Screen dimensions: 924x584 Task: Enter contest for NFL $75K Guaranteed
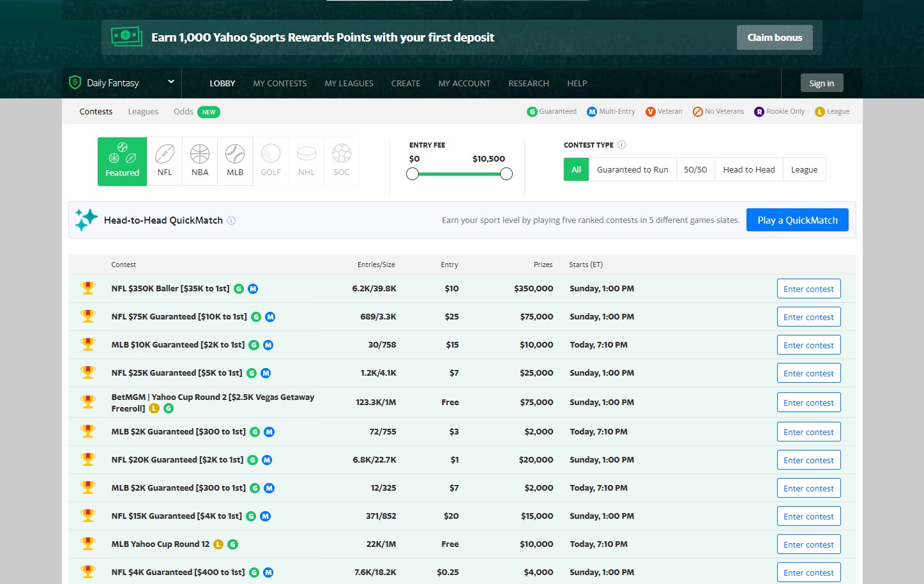click(808, 317)
